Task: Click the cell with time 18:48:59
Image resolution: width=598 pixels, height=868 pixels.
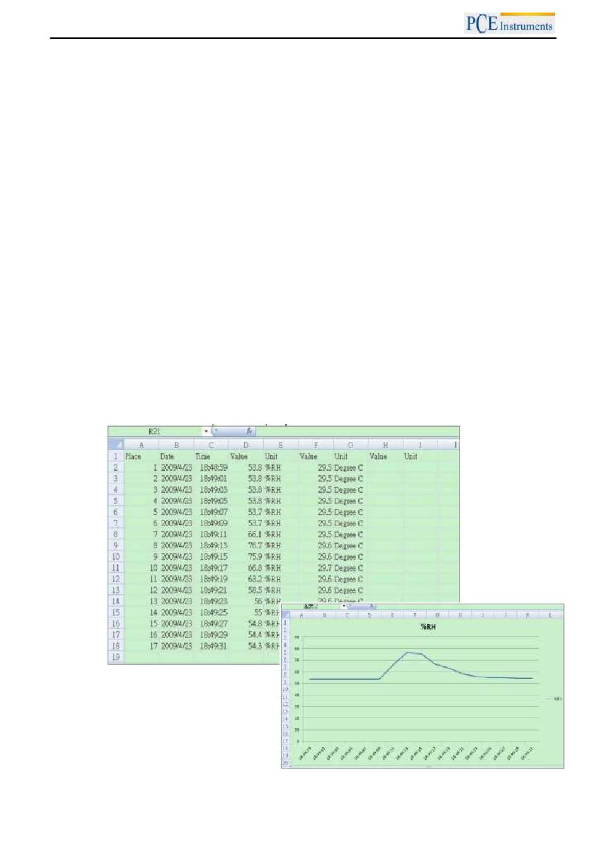Action: (x=213, y=468)
